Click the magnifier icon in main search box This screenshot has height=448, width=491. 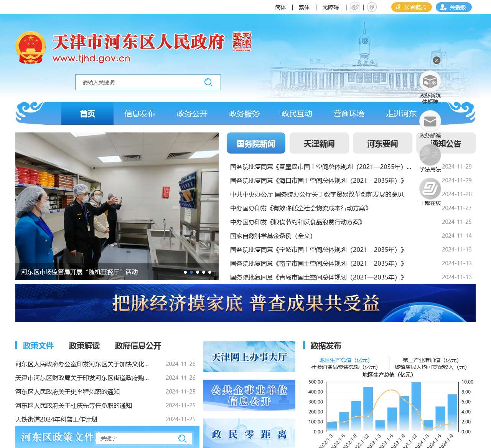[208, 82]
